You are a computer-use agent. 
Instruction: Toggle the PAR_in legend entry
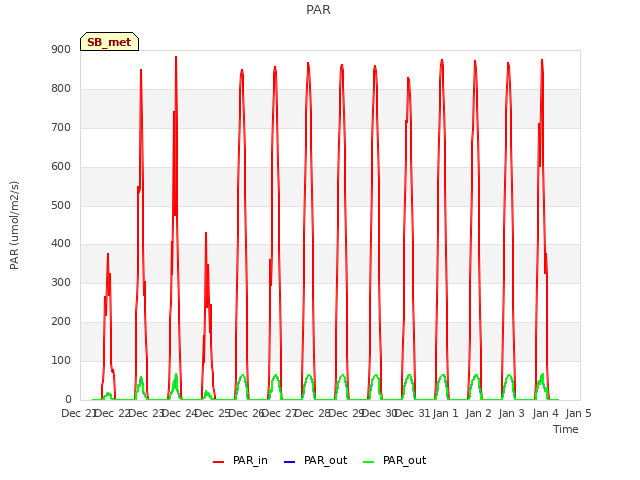(240, 460)
